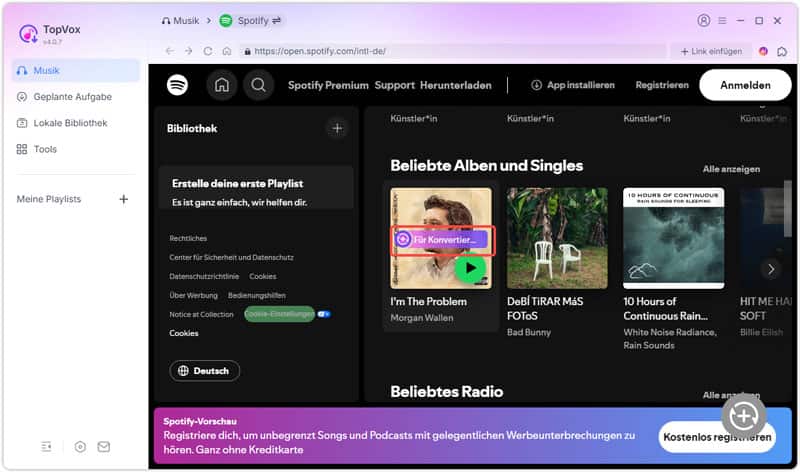Open the Herunterladen link
The image size is (800, 472).
coord(456,85)
